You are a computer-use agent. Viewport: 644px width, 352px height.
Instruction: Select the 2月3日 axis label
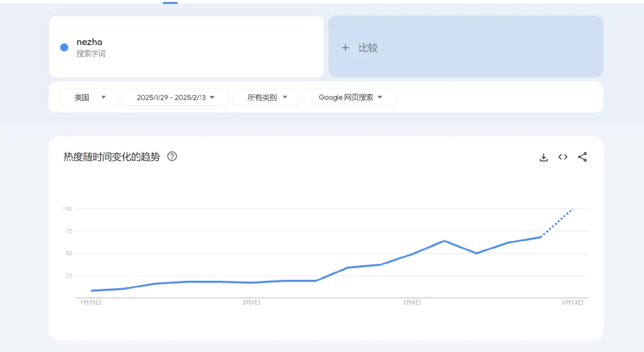click(x=252, y=302)
